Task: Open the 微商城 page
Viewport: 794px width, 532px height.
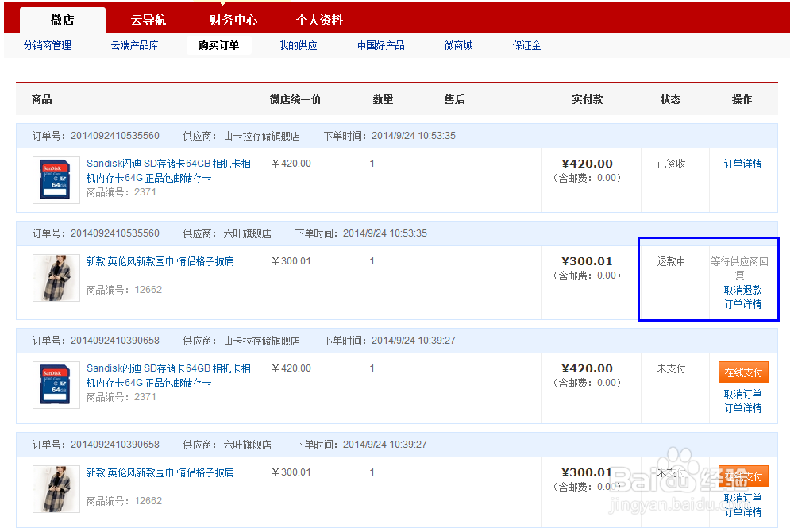Action: click(x=459, y=45)
